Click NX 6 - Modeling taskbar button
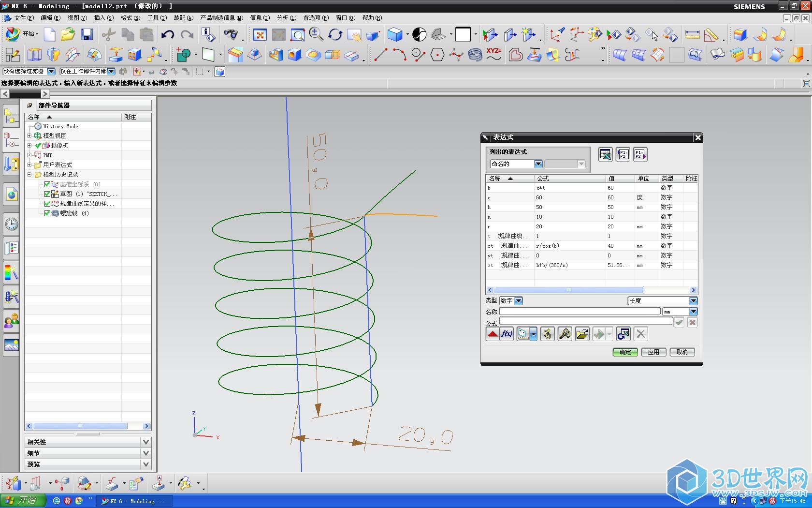Image resolution: width=812 pixels, height=508 pixels. pyautogui.click(x=134, y=501)
